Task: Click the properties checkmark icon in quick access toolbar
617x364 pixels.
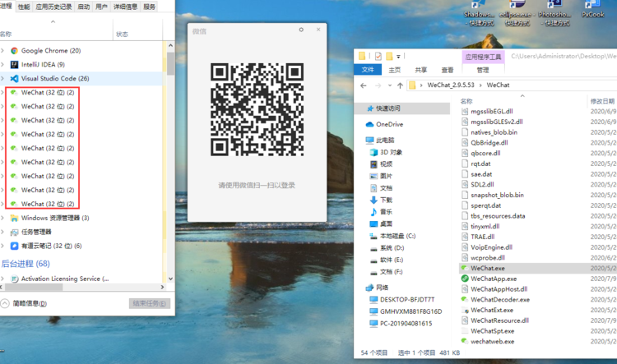Action: pos(378,57)
